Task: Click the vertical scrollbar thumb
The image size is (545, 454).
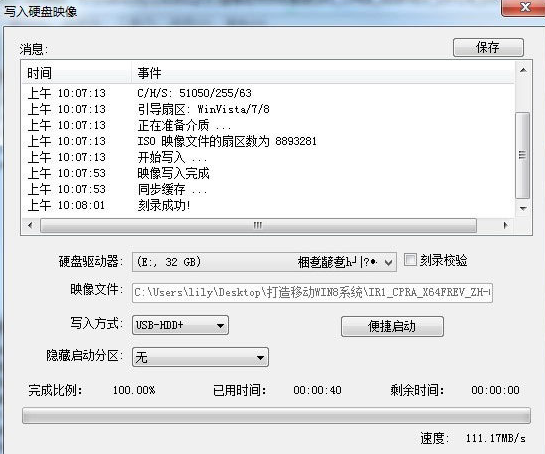Action: [x=523, y=155]
